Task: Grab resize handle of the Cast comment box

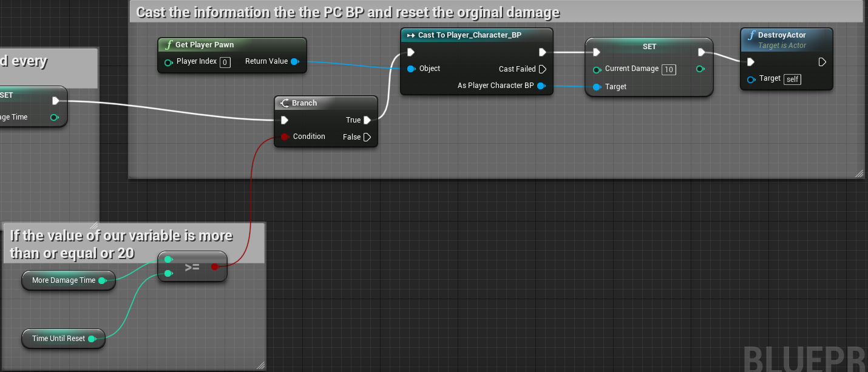Action: (x=859, y=174)
